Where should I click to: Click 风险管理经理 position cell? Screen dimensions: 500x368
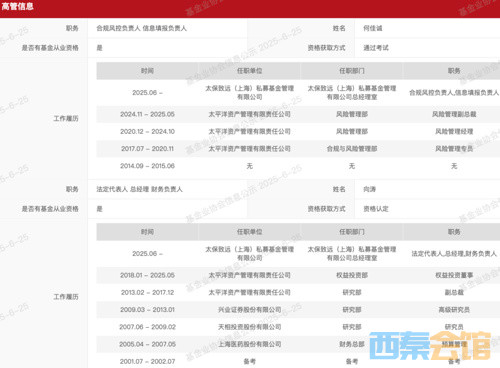[x=454, y=132]
